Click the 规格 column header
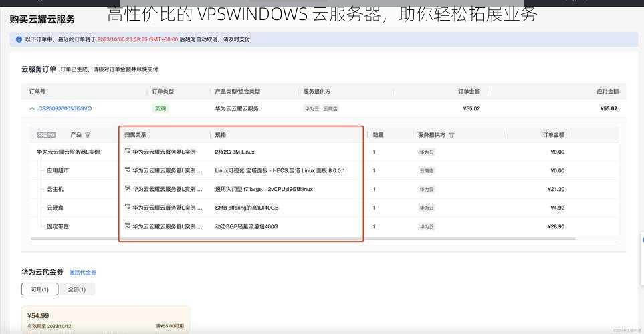Viewport: 644px width, 334px height. [x=221, y=134]
